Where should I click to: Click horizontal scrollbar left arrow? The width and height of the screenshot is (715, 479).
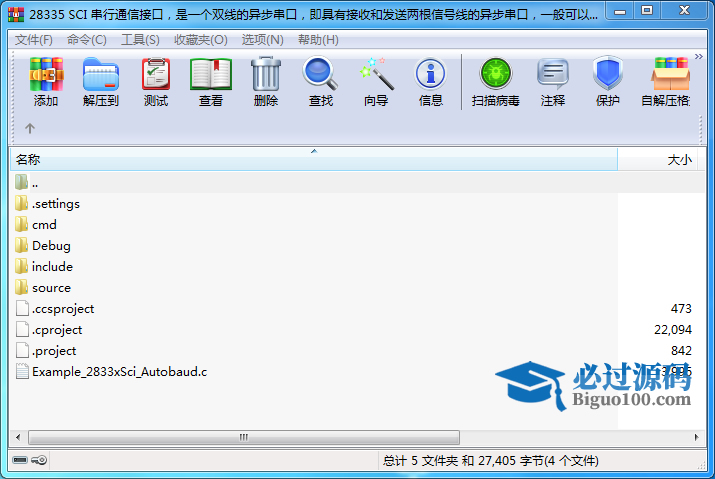pos(18,437)
